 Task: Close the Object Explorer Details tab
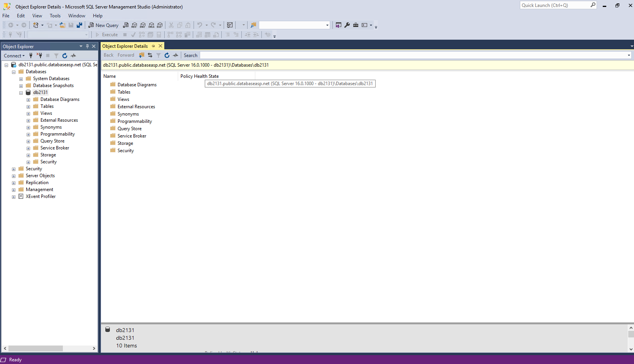160,46
